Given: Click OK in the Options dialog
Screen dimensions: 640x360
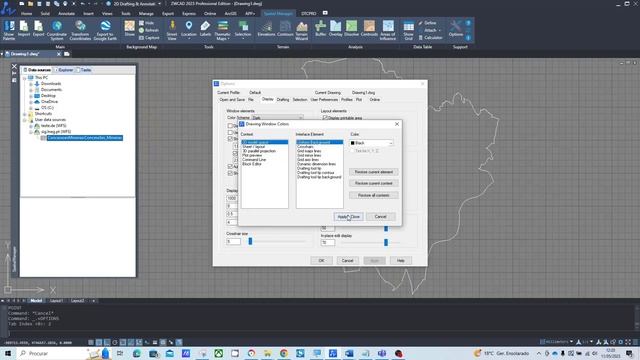Looking at the screenshot, I should pyautogui.click(x=321, y=260).
